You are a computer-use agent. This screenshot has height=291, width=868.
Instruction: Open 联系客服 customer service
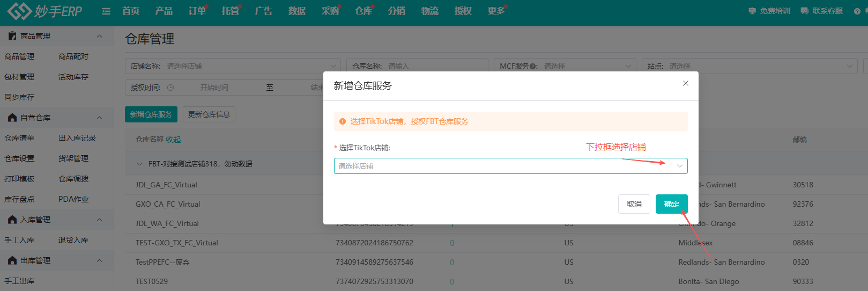click(x=822, y=11)
